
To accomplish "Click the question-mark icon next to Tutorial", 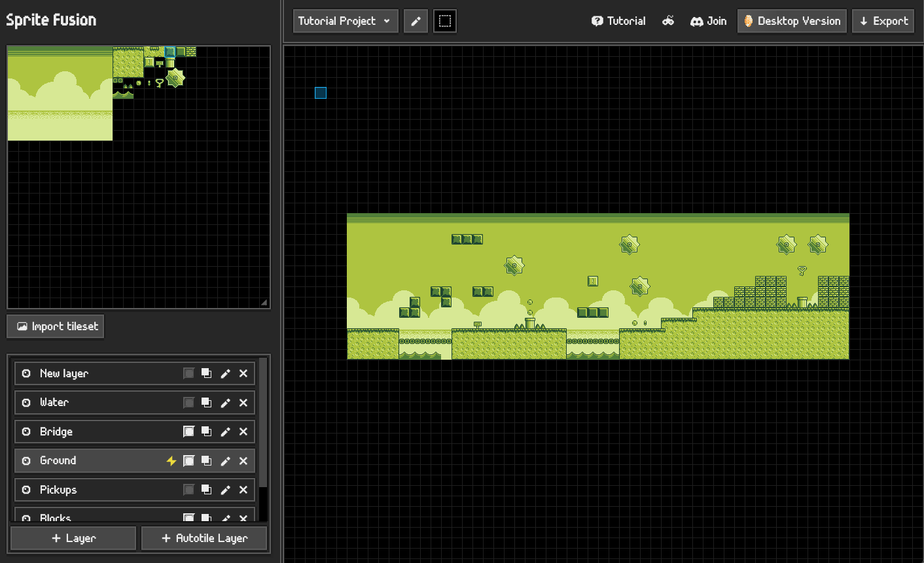I will [597, 20].
